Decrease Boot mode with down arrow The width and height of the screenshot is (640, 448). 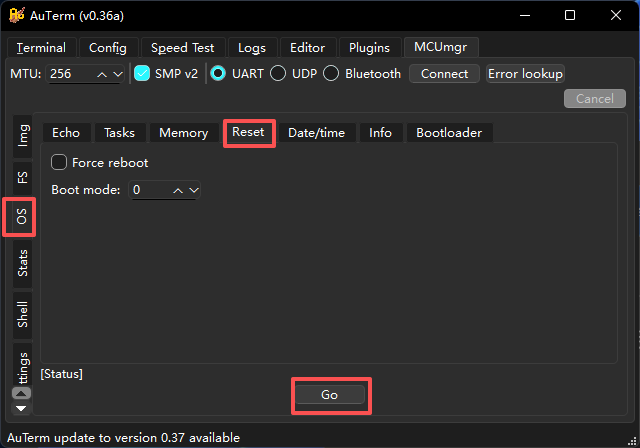point(194,191)
